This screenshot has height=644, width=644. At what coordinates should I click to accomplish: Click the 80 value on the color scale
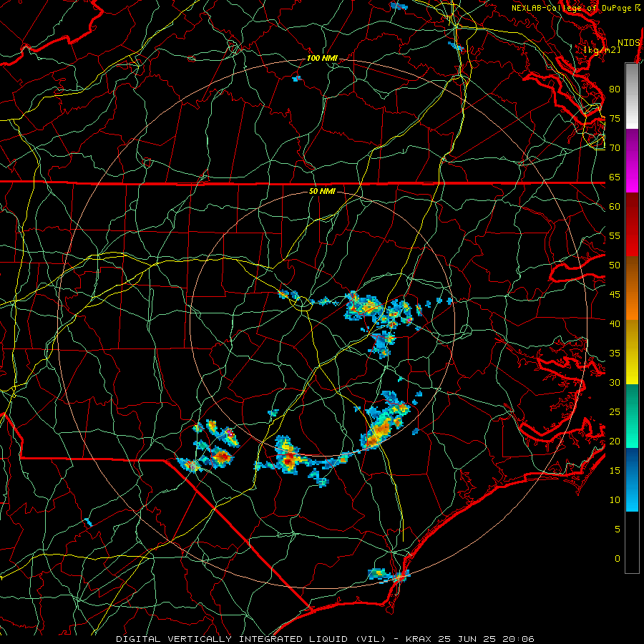[615, 89]
